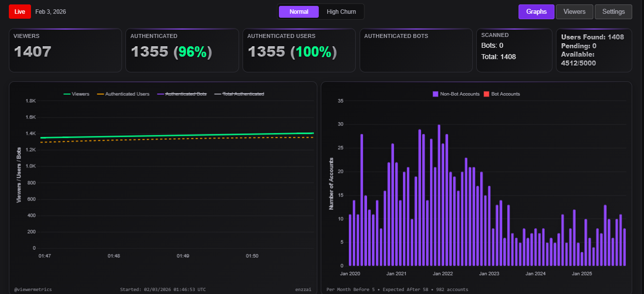Click the green viewers line on chart
The width and height of the screenshot is (644, 294).
(177, 136)
